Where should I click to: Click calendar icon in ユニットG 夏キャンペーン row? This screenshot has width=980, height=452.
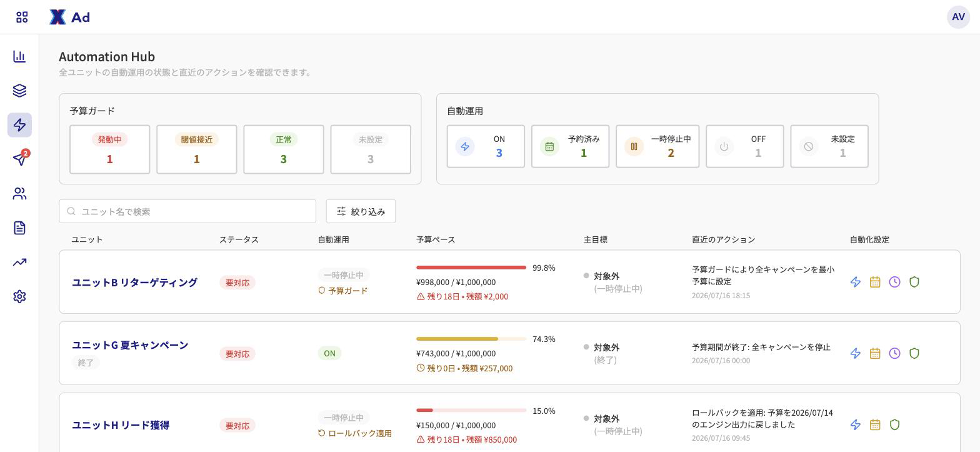pos(875,353)
